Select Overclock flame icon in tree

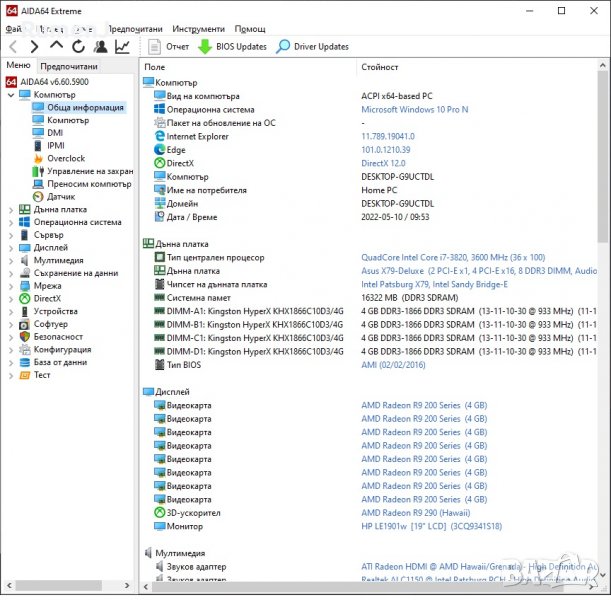pos(38,158)
